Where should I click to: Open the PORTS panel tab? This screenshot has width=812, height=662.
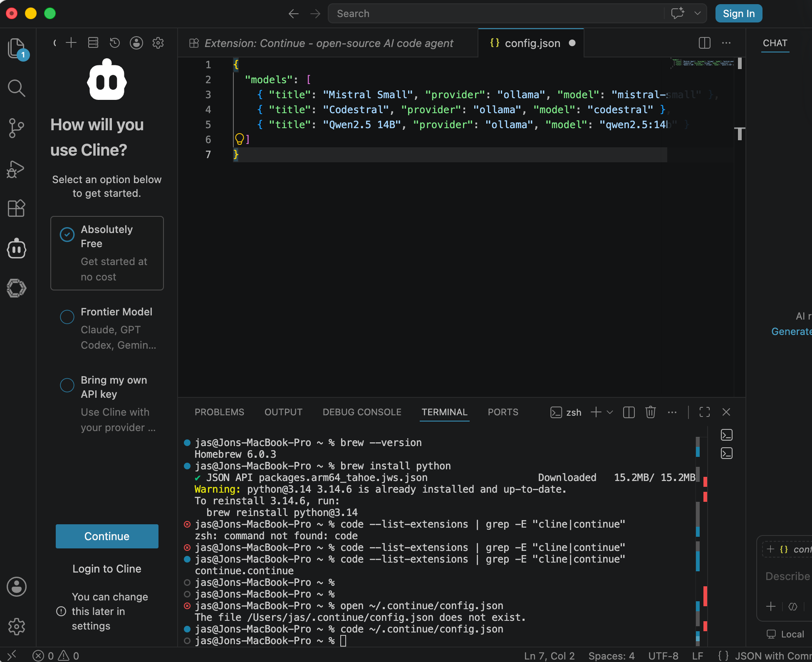(x=503, y=412)
